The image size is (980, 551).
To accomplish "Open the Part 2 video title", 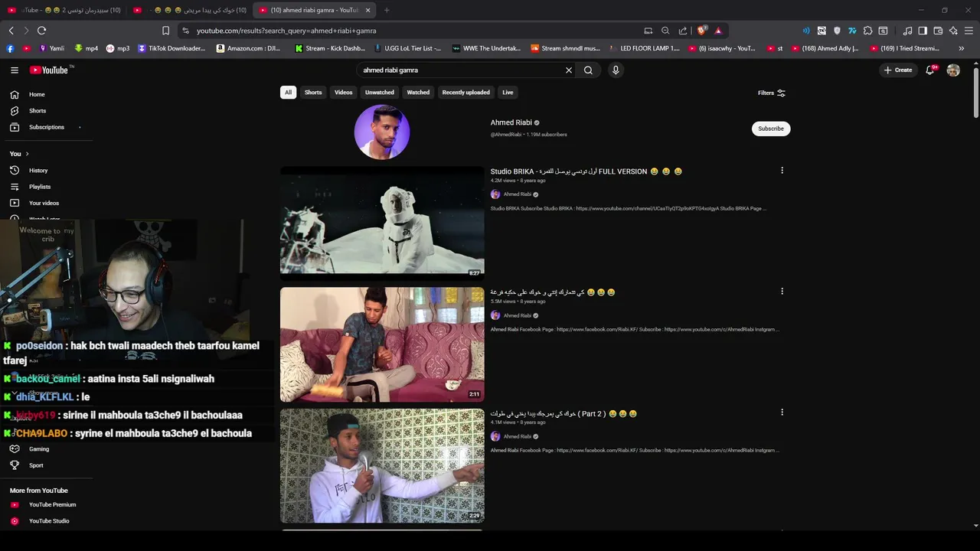I will point(563,414).
